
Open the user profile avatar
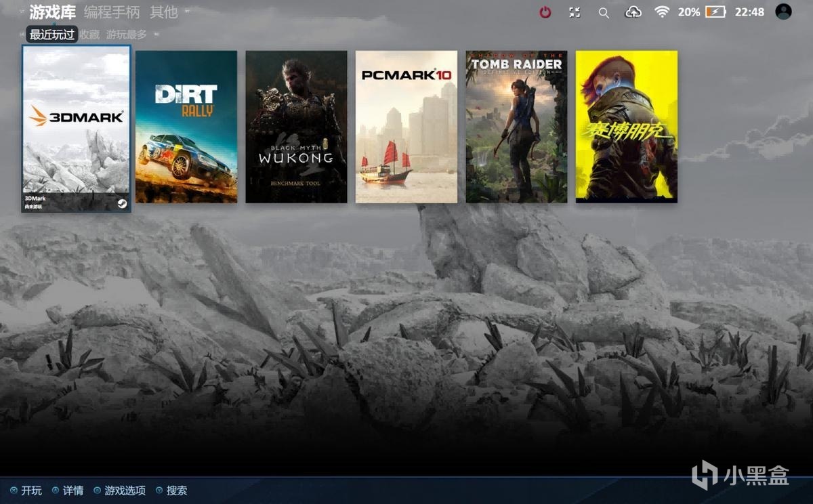click(x=783, y=12)
